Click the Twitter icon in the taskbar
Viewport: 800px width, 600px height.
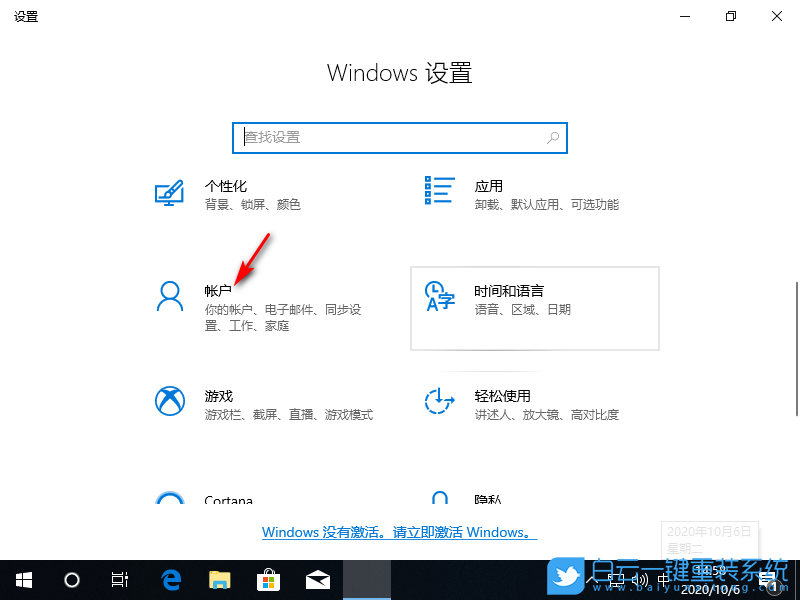(x=566, y=578)
